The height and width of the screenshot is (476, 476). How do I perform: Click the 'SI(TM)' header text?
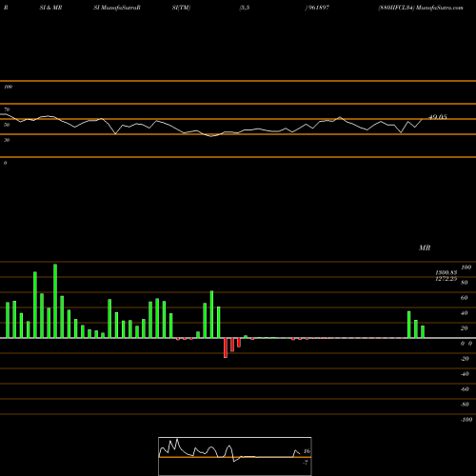coord(181,8)
